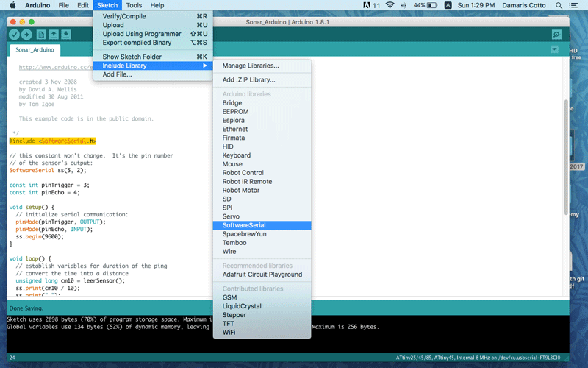Viewport: 588px width, 368px height.
Task: Include the Mouse library
Action: [x=262, y=164]
